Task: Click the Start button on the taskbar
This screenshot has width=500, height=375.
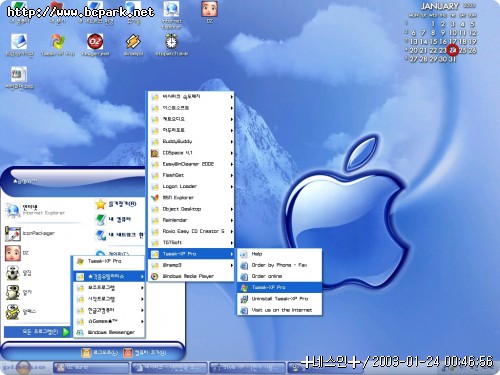Action: point(23,368)
